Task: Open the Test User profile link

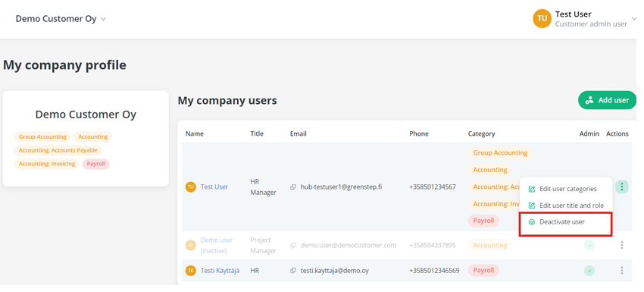Action: click(x=214, y=187)
